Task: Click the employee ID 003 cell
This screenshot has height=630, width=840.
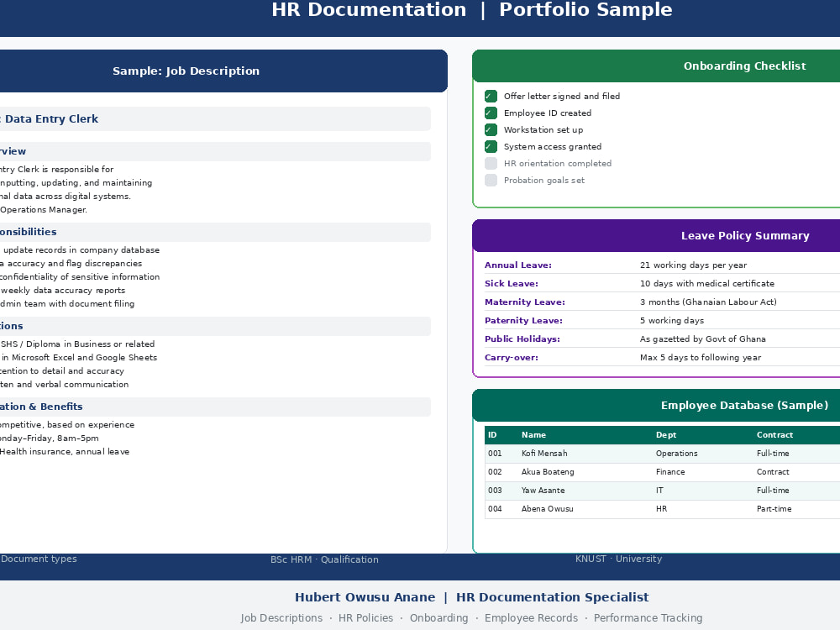Action: pyautogui.click(x=495, y=491)
